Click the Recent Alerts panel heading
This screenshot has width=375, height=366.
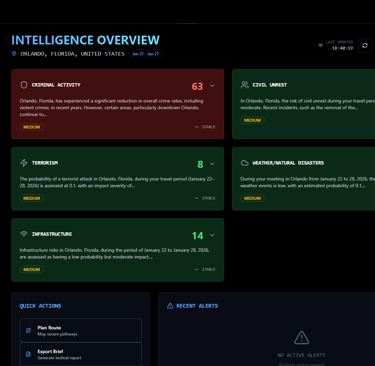[x=197, y=306]
